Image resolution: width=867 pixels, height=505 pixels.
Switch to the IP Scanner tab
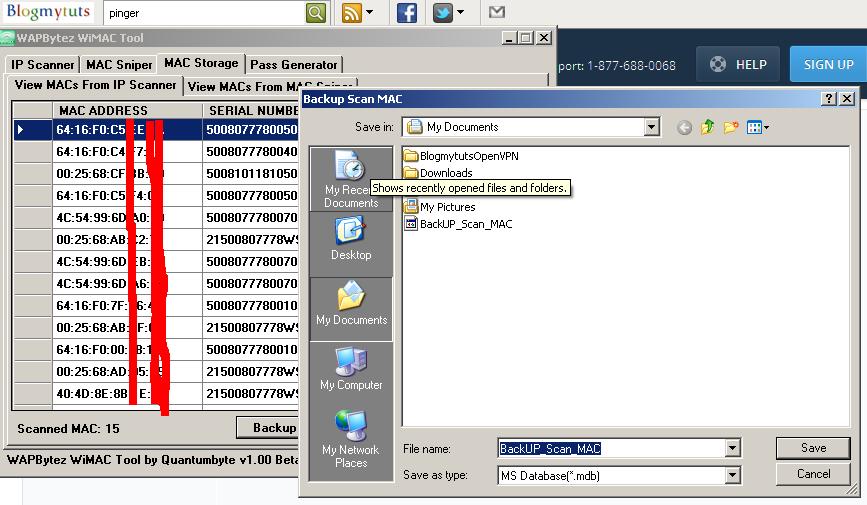(42, 65)
